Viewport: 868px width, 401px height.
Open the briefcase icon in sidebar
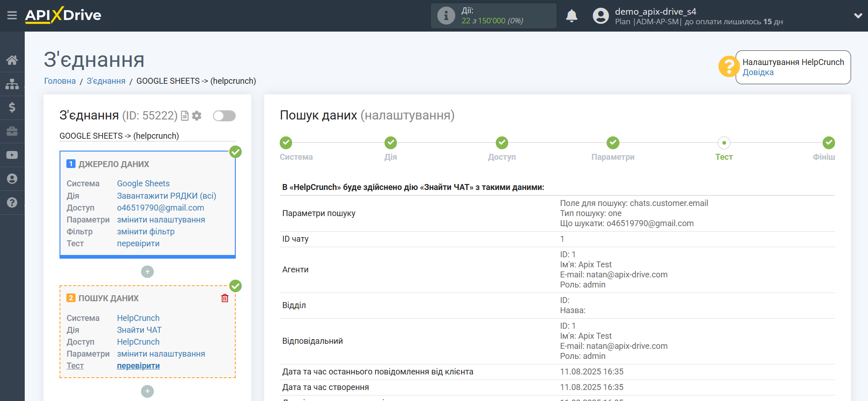pyautogui.click(x=12, y=131)
